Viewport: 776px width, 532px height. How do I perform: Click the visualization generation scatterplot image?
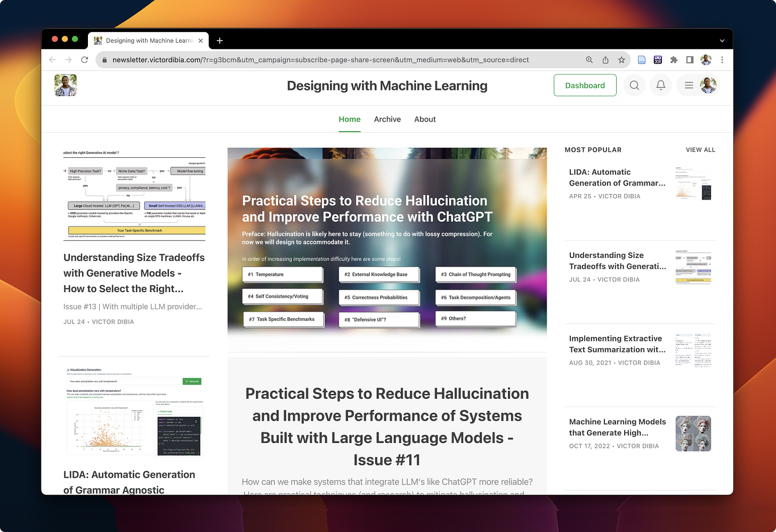click(134, 412)
